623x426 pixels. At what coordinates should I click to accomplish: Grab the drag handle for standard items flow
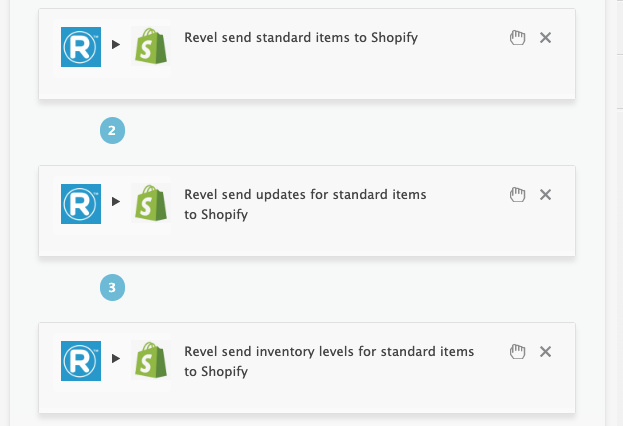tap(517, 38)
